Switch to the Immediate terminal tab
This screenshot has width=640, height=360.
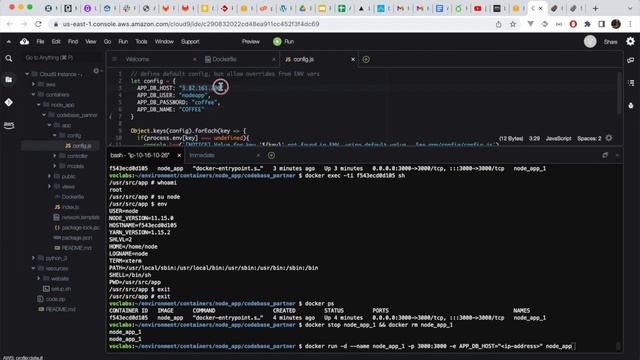point(202,156)
